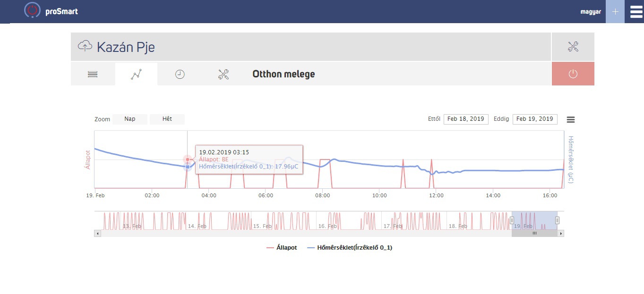Image resolution: width=644 pixels, height=294 pixels.
Task: Edit the Eddig end date field
Action: [x=535, y=119]
